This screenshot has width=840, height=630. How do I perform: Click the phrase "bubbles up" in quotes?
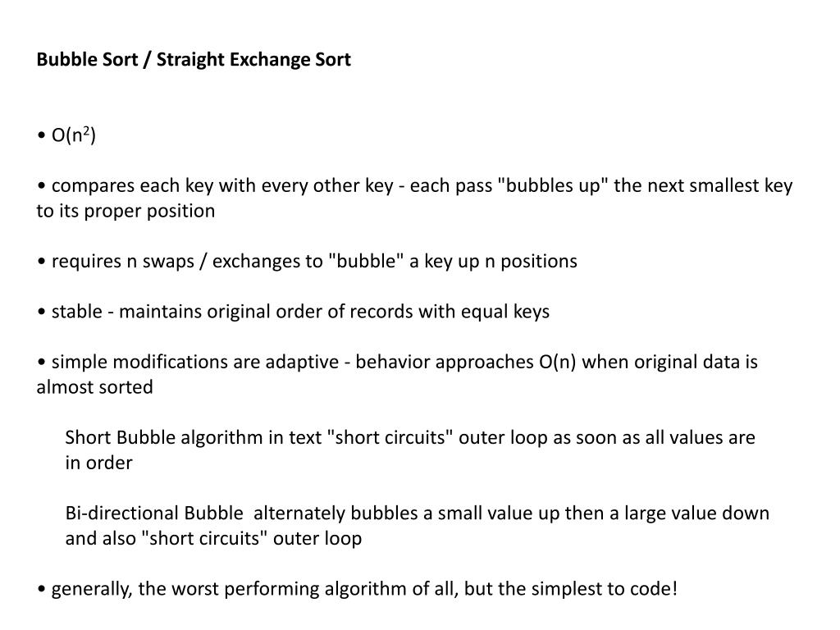(553, 186)
